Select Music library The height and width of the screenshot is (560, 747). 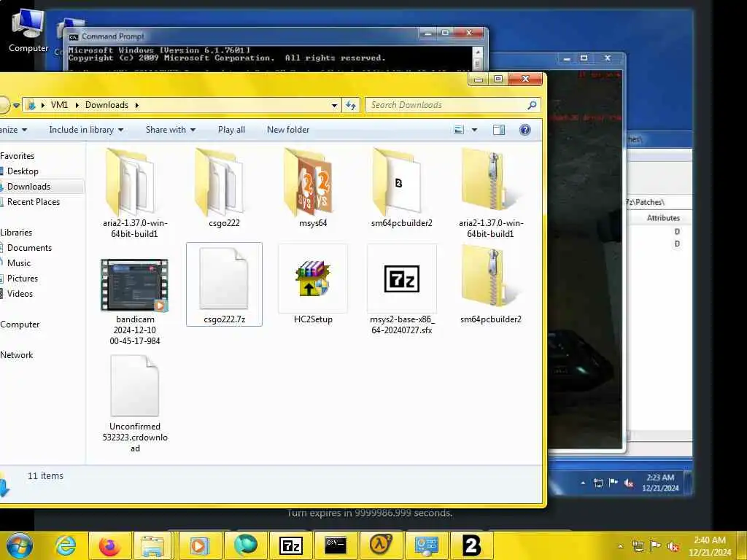[x=18, y=262]
